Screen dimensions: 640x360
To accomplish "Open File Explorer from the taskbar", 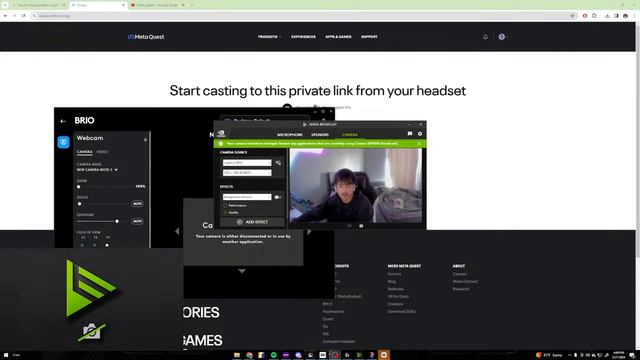I will click(x=237, y=355).
